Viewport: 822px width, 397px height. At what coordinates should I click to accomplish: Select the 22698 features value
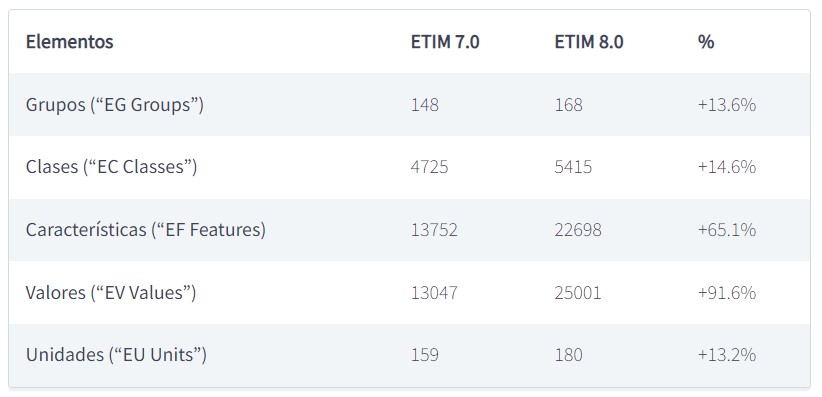[x=578, y=230]
